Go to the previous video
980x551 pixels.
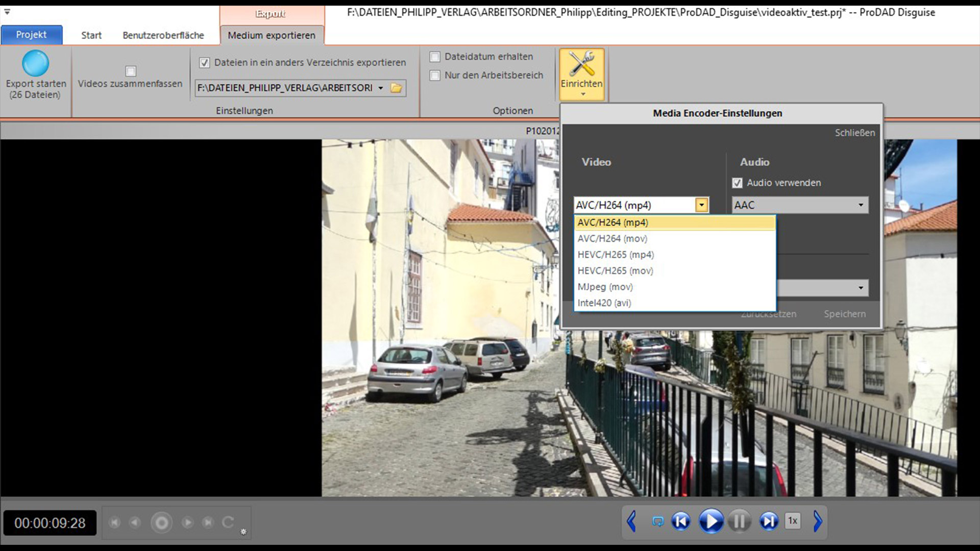pos(632,521)
